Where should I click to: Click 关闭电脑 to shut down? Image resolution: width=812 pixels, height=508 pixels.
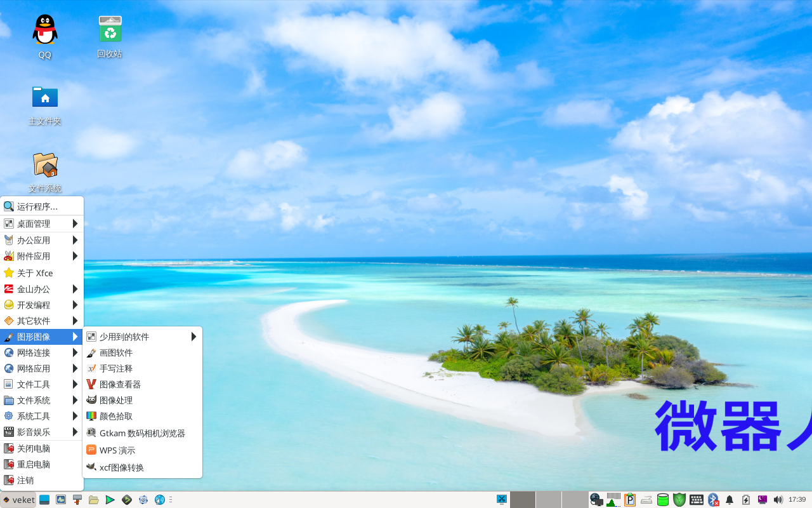tap(42, 448)
